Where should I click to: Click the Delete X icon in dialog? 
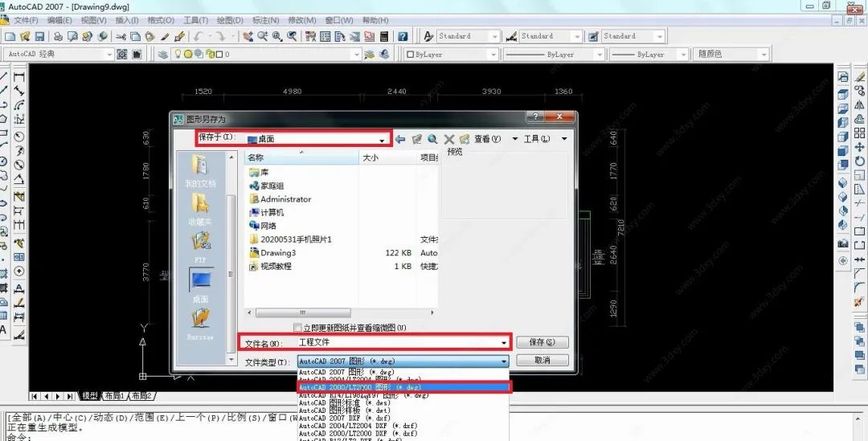(449, 138)
